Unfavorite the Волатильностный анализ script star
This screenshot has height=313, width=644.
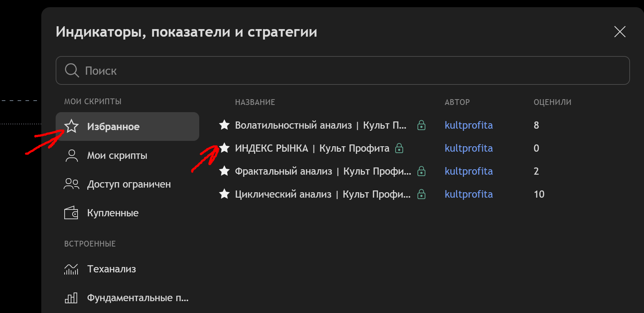[224, 125]
